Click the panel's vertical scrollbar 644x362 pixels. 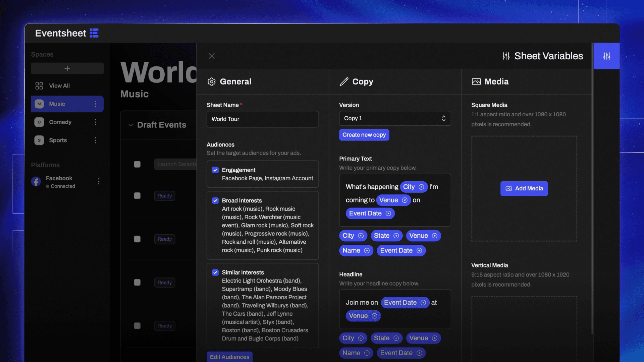pyautogui.click(x=592, y=188)
